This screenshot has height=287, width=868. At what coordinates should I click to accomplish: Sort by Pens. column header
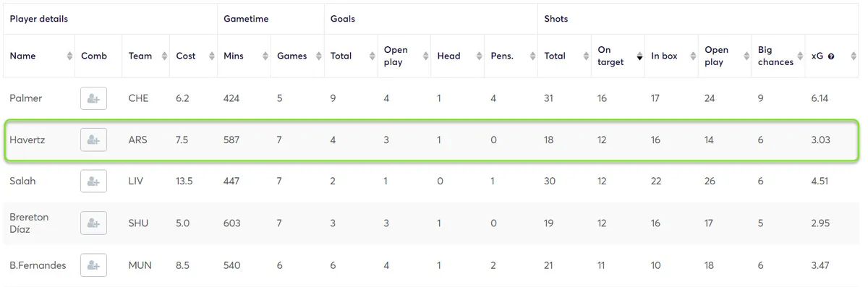(x=511, y=56)
